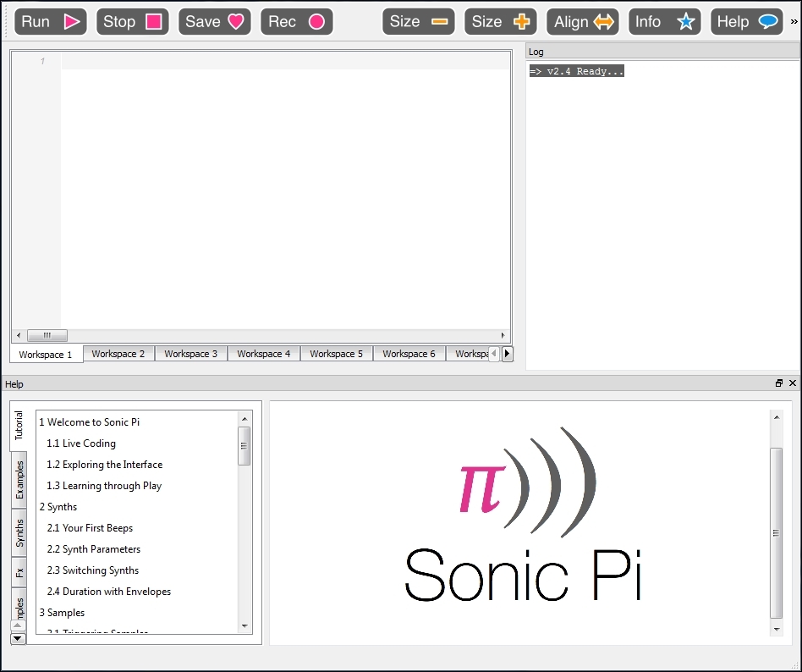The image size is (802, 672).
Task: Switch to Workspace 2 tab
Action: 118,354
